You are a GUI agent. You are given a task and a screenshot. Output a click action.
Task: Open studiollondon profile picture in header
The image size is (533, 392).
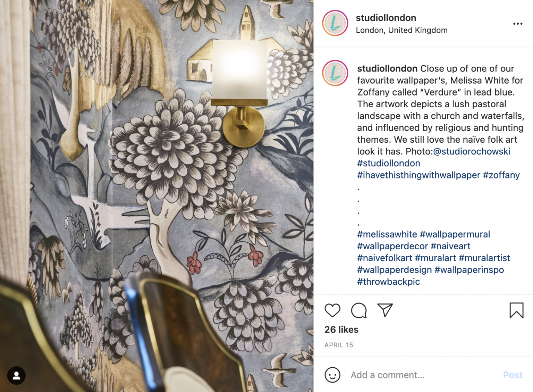(x=335, y=23)
